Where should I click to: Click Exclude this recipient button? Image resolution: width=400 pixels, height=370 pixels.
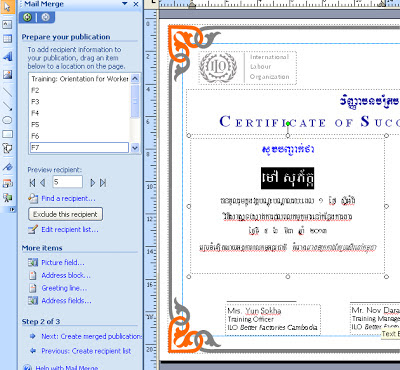pos(65,214)
